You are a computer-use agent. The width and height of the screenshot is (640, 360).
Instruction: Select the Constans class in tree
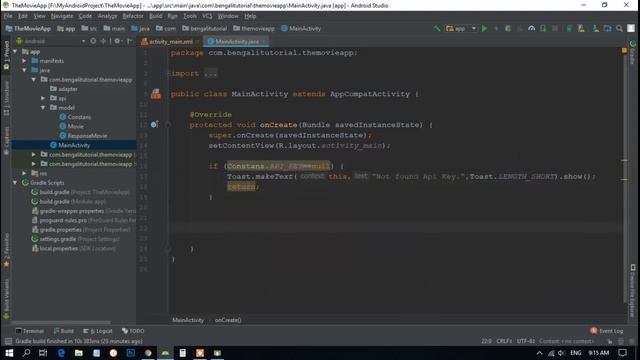tap(75, 117)
